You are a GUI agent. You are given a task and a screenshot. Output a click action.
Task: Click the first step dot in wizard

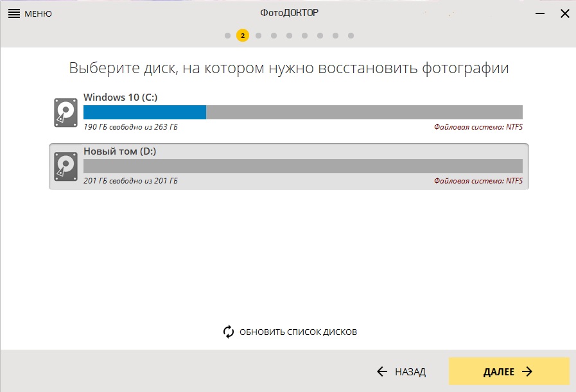(227, 35)
